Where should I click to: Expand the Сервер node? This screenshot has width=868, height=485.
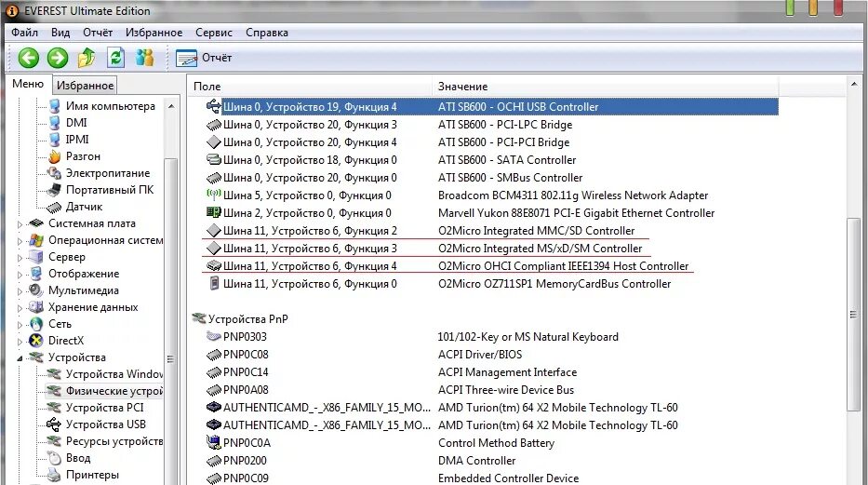click(20, 258)
